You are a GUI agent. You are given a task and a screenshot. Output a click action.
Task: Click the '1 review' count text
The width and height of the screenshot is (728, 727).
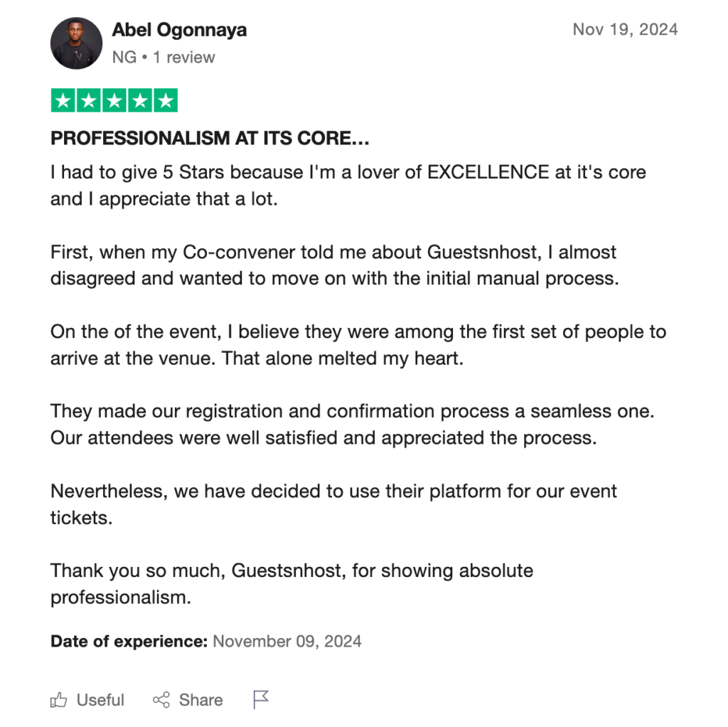click(184, 57)
